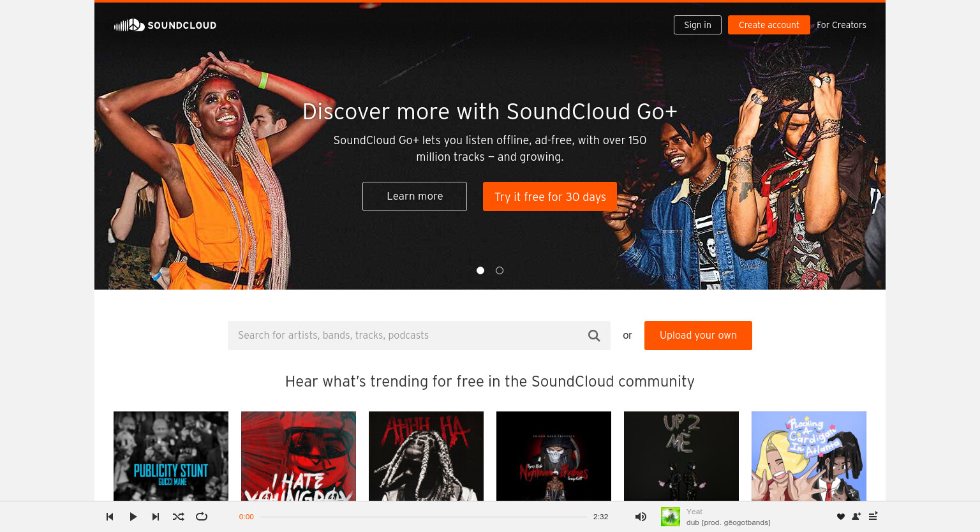Mute the volume speaker icon

(x=641, y=517)
